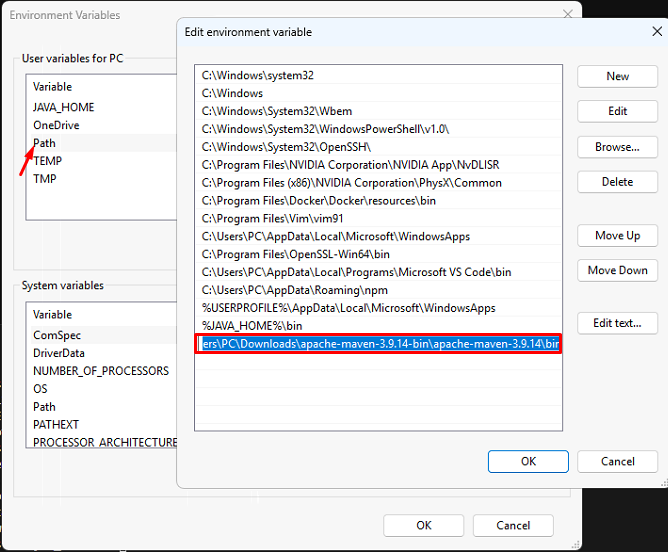Image resolution: width=668 pixels, height=552 pixels.
Task: Close the Edit environment variable dialog
Action: point(657,31)
